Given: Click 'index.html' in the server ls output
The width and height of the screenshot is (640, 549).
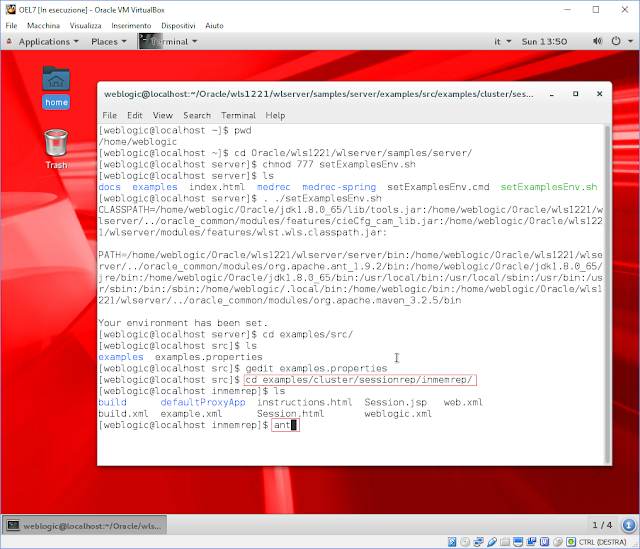Looking at the screenshot, I should [x=217, y=187].
